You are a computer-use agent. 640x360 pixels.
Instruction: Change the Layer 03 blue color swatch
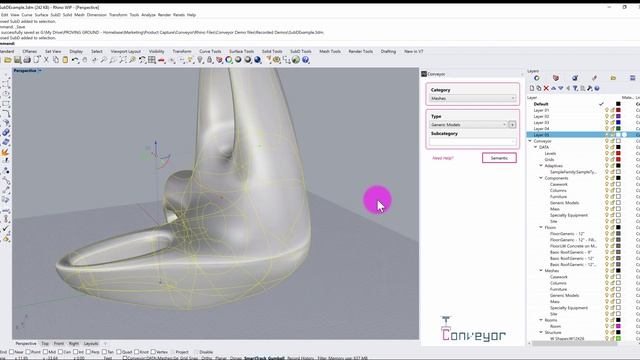click(618, 122)
